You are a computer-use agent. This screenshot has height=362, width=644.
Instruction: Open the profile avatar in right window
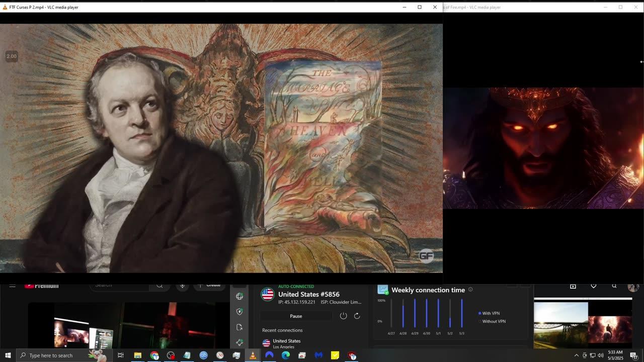click(x=633, y=287)
